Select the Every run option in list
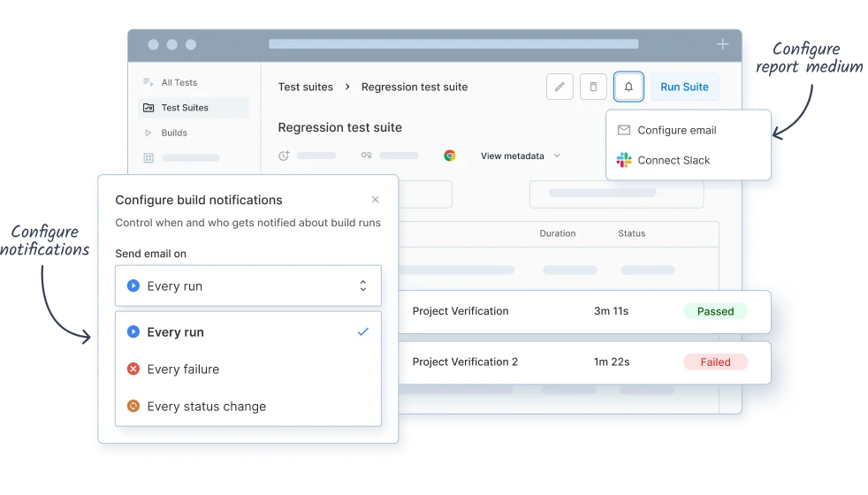 point(248,332)
